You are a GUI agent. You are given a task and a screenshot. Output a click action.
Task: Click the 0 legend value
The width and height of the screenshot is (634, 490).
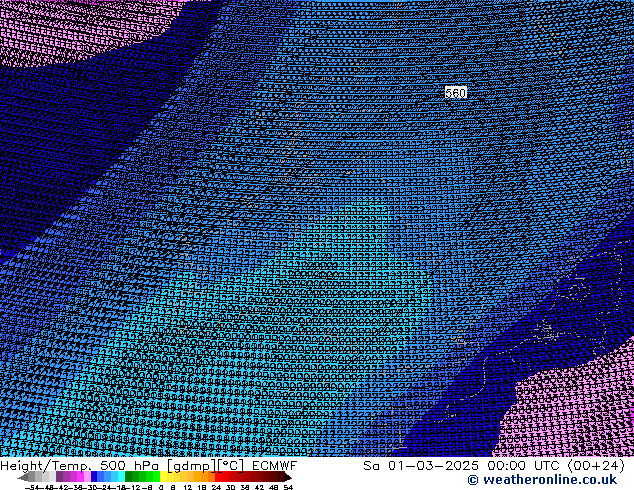(161, 487)
